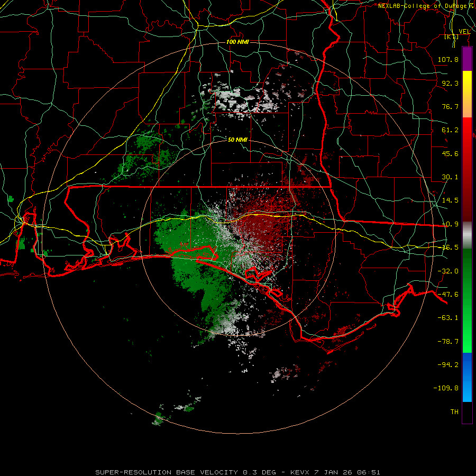The width and height of the screenshot is (476, 476).
Task: Click the -94.2 legend value
Action: [x=448, y=365]
